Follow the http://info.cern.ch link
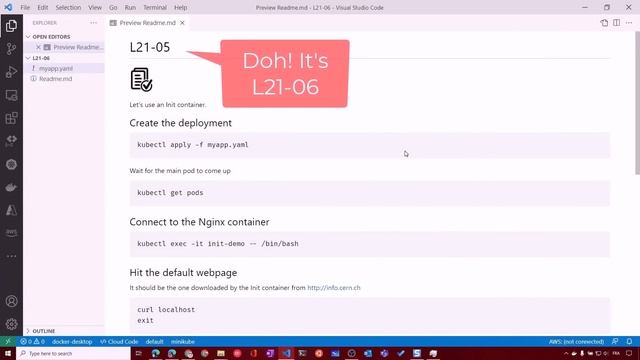Viewport: 640px width, 360px height. pyautogui.click(x=334, y=288)
